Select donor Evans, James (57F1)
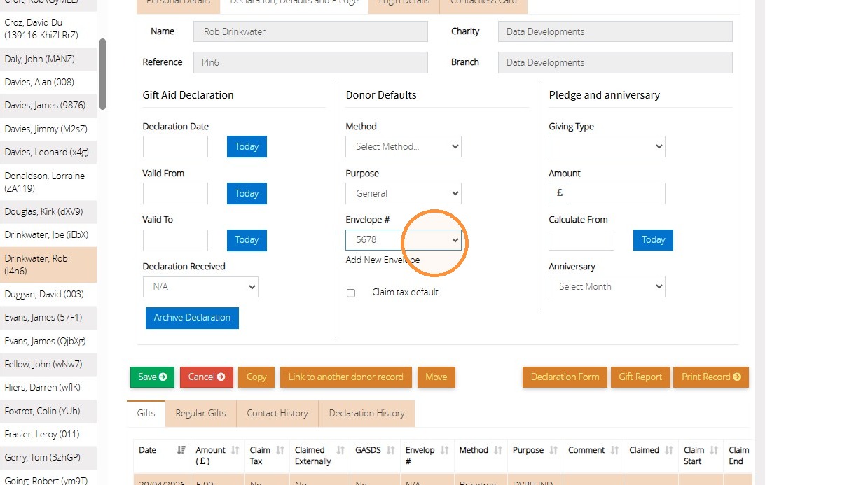This screenshot has height=485, width=868. pyautogui.click(x=48, y=317)
